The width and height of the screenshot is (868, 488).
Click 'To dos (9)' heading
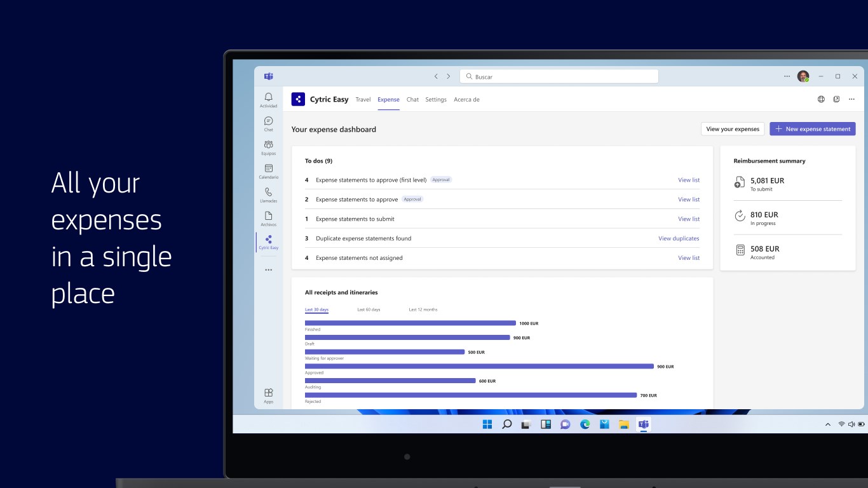coord(318,161)
